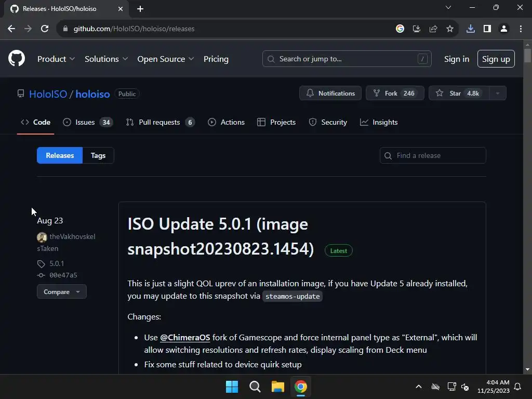Go back with browser back arrow

pos(11,29)
